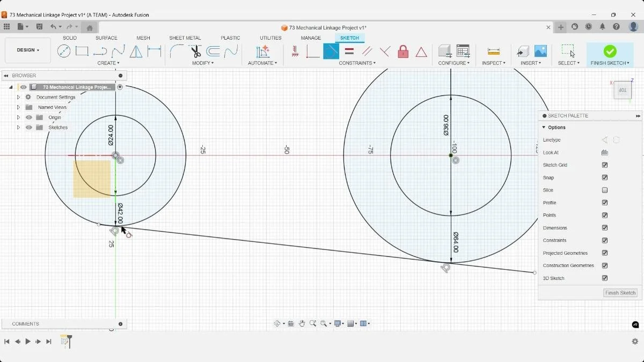The height and width of the screenshot is (362, 644).
Task: Pick the Fillet tool in Modify
Action: coord(177,51)
